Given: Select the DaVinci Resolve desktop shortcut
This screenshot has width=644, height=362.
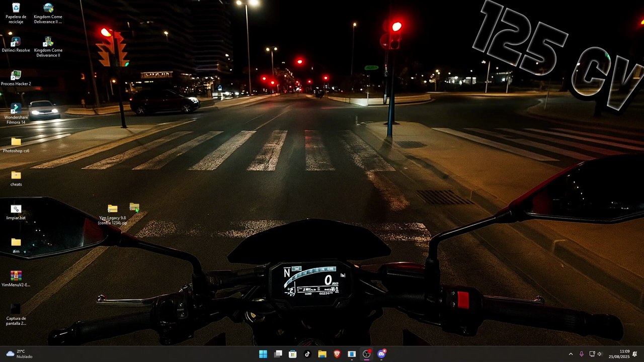Looking at the screenshot, I should pos(16,45).
